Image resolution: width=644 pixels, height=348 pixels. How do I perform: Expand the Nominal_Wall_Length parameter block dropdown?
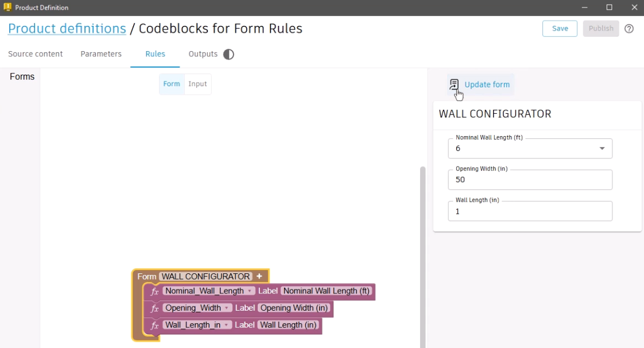click(249, 291)
